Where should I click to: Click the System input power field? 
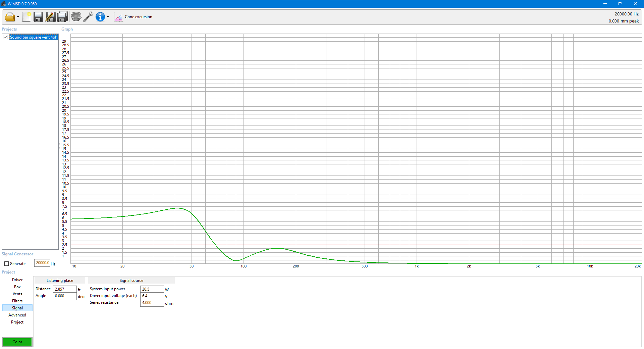pos(152,289)
